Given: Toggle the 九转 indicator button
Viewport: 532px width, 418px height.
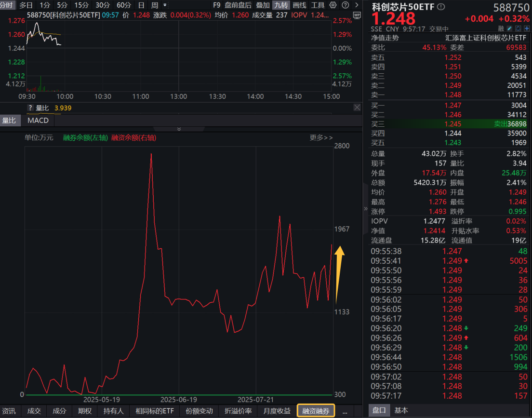Looking at the screenshot, I should pos(280,5).
